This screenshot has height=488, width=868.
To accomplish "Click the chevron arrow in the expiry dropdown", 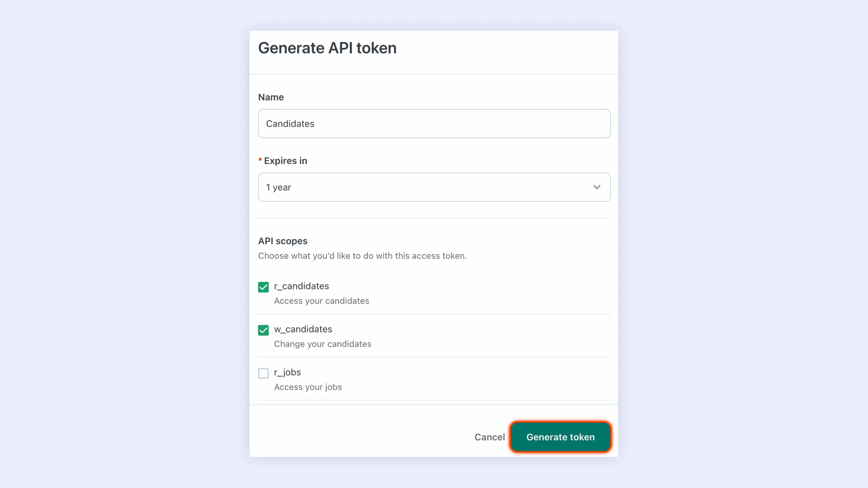I will [x=597, y=187].
